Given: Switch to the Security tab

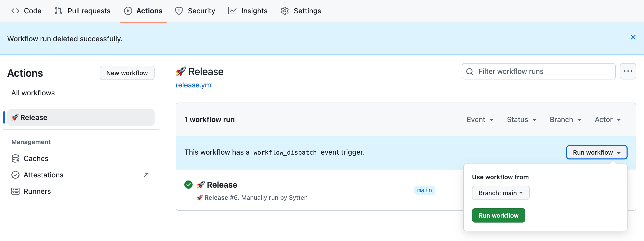Looking at the screenshot, I should point(195,11).
